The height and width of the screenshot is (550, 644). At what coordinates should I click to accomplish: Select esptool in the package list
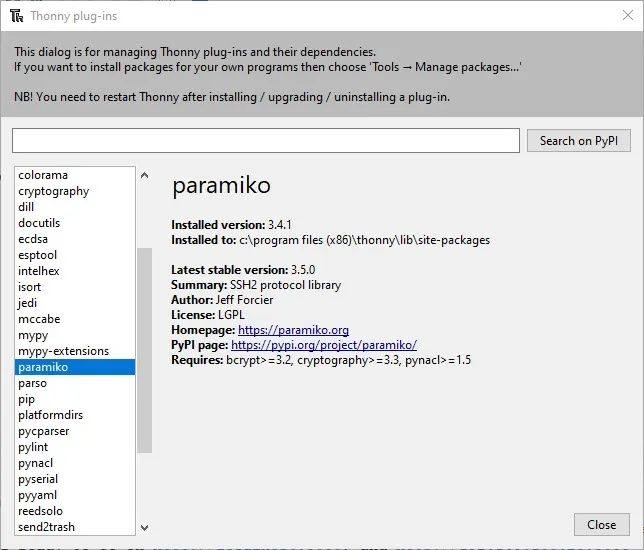(75, 255)
